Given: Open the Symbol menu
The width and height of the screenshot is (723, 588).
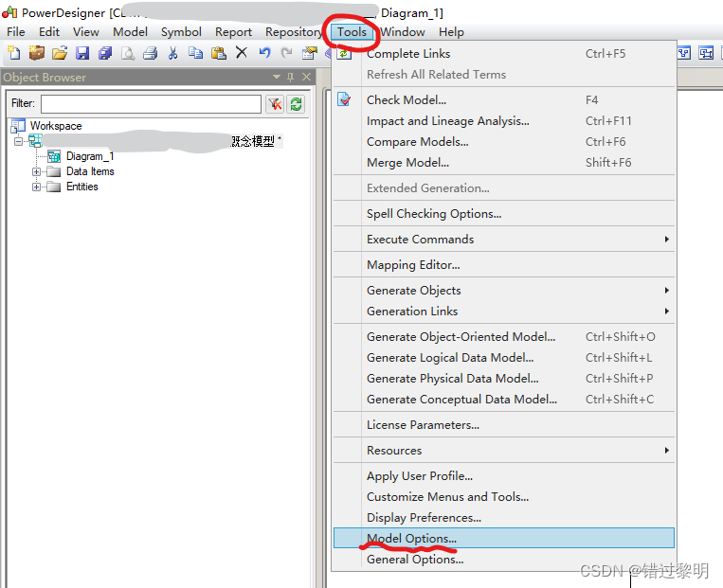Looking at the screenshot, I should tap(181, 32).
